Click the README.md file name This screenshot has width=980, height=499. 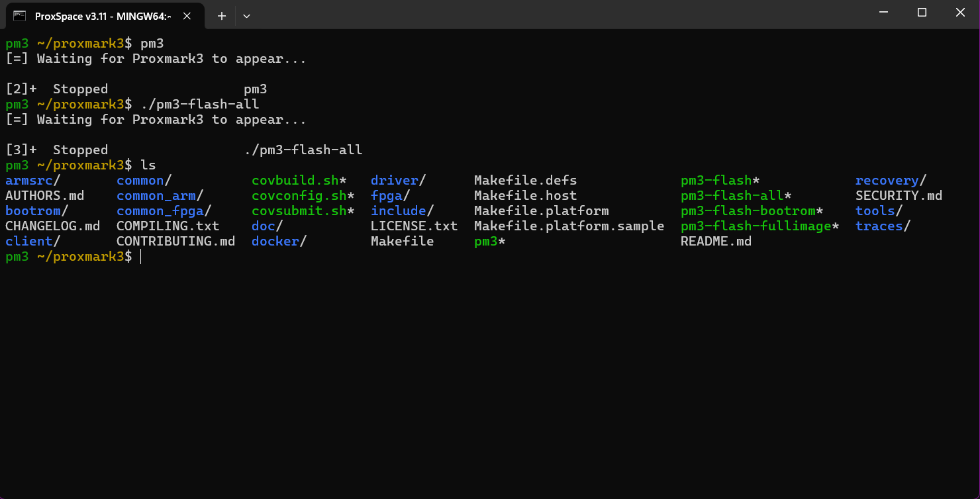pyautogui.click(x=716, y=242)
